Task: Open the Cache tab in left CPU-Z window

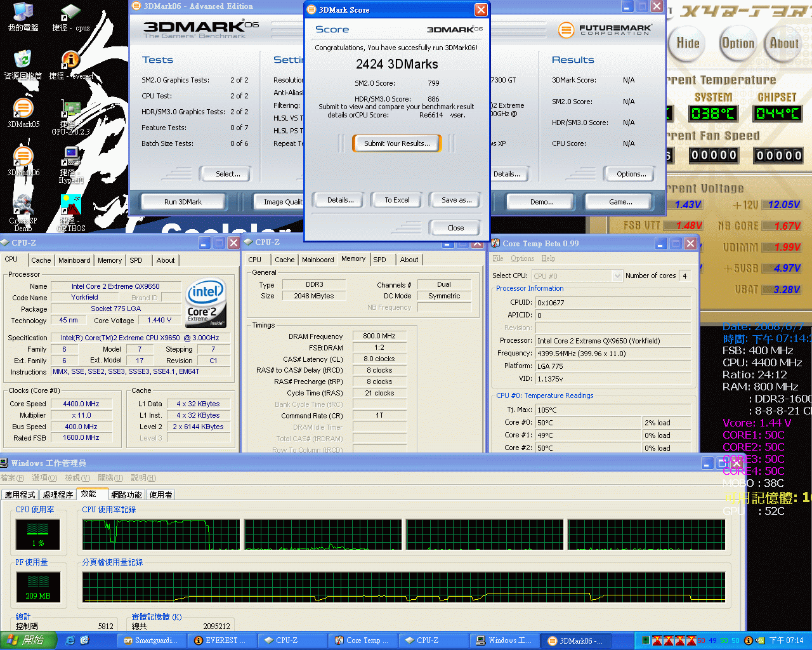Action: point(41,260)
